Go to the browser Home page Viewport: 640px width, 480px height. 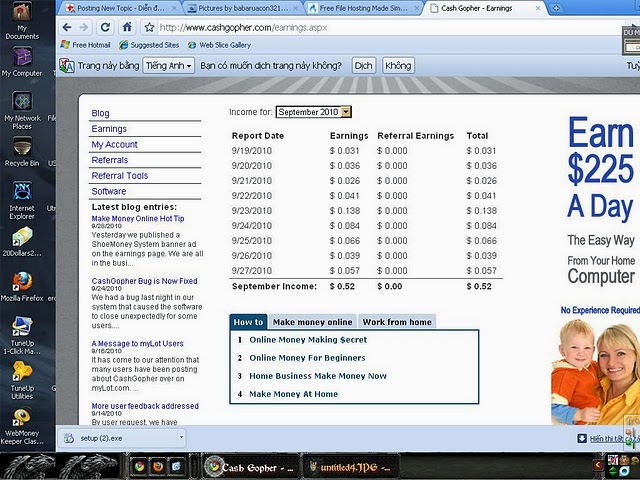point(127,27)
